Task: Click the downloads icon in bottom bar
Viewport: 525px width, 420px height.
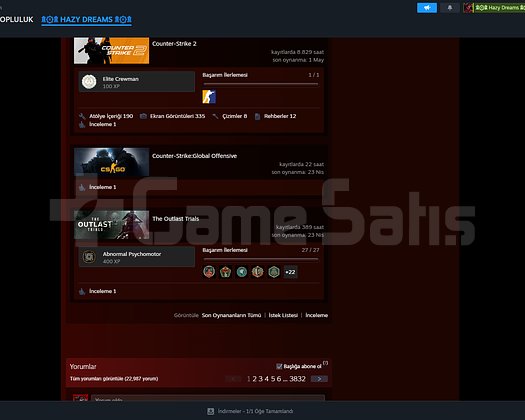Action: pyautogui.click(x=211, y=411)
